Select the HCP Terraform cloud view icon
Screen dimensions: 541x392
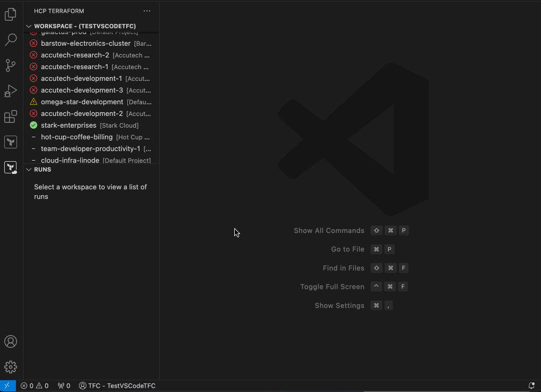click(x=11, y=168)
